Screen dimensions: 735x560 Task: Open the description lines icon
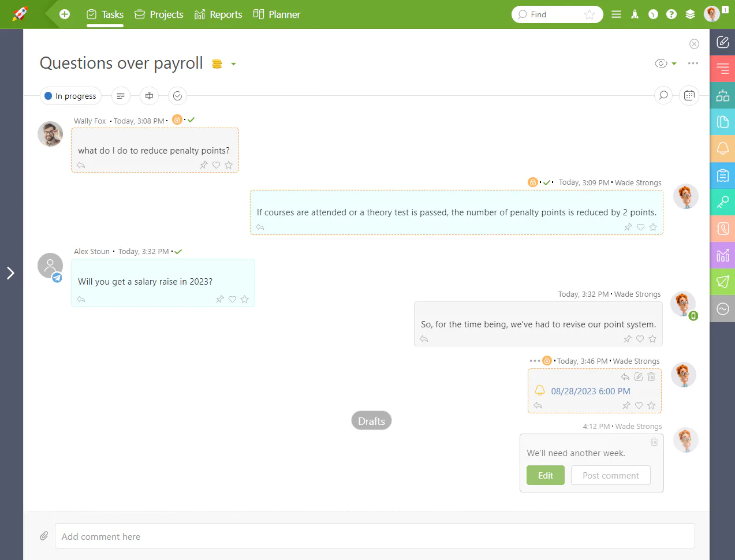tap(121, 96)
